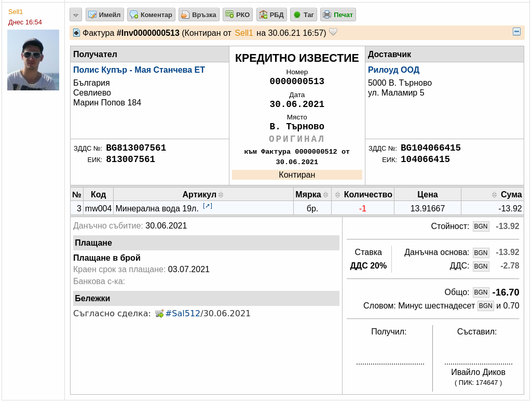Screen dimensions: 532x402
Task: Open the Sell1 user link in header
Action: click(x=243, y=33)
